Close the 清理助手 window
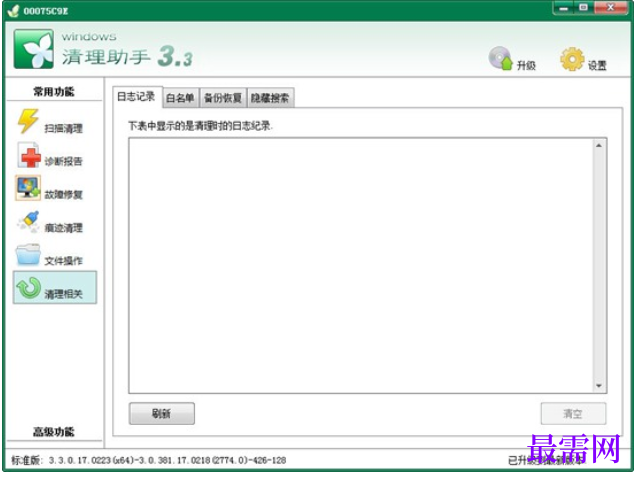 click(610, 7)
